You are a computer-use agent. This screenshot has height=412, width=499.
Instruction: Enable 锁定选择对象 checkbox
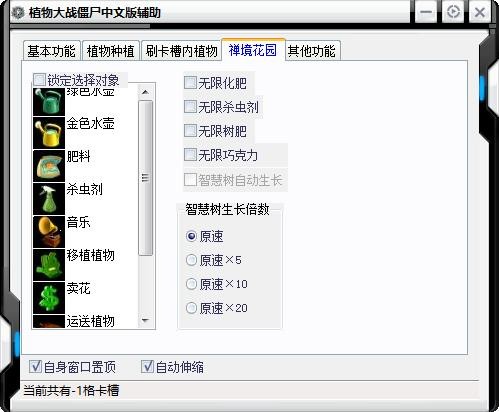click(39, 80)
